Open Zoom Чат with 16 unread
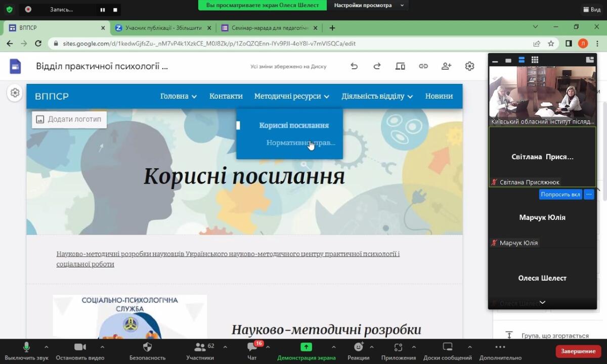This screenshot has height=364, width=607. (x=252, y=351)
